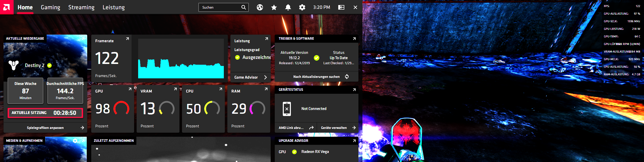Click AMD Link abrufen share button
The image size is (644, 162).
296,128
